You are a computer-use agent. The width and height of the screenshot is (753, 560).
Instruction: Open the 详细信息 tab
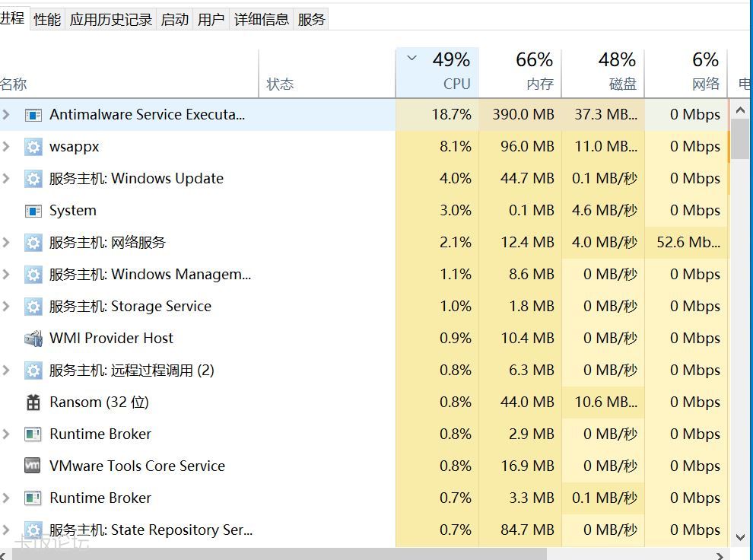click(x=262, y=20)
